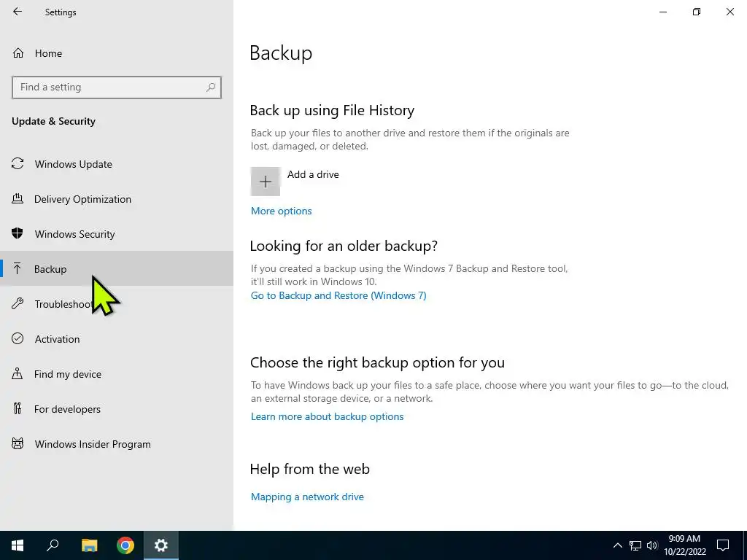
Task: Click the search magnifier in Find a setting
Action: (211, 87)
